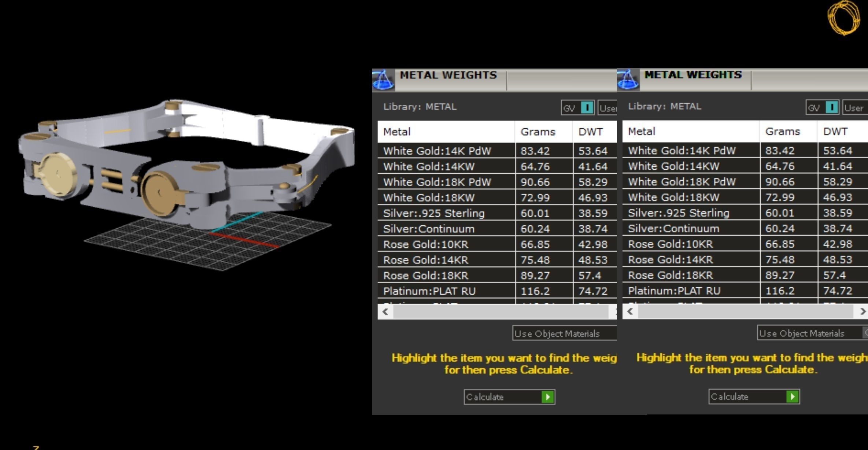Click the scale icon in left Metal Weights panel
This screenshot has height=450, width=868.
[x=383, y=80]
